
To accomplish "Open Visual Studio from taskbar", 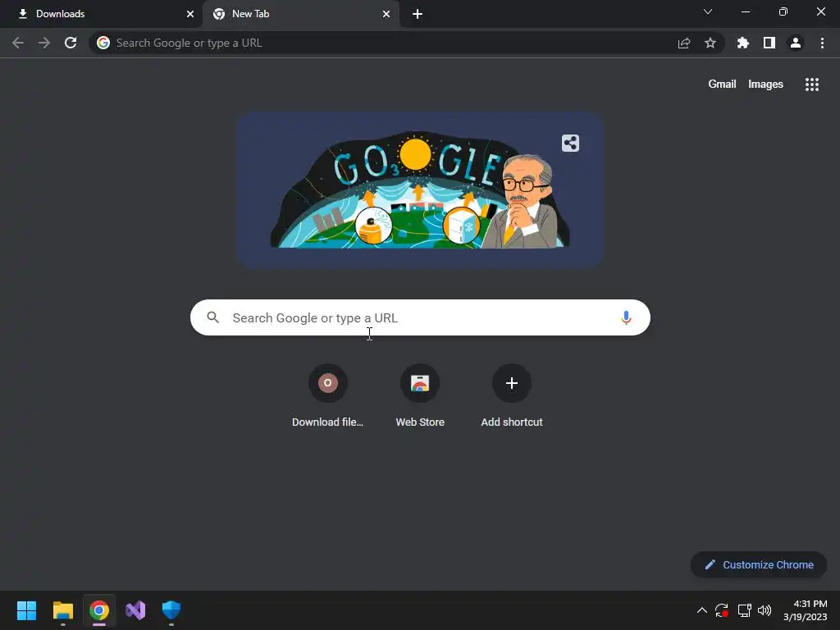I will [x=135, y=610].
